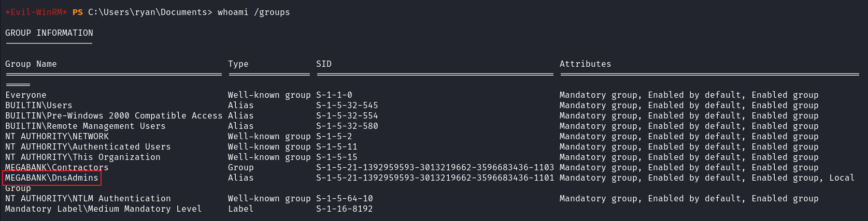
Task: Select NT AUTHORITY\Authenticated Users entry
Action: tap(88, 147)
